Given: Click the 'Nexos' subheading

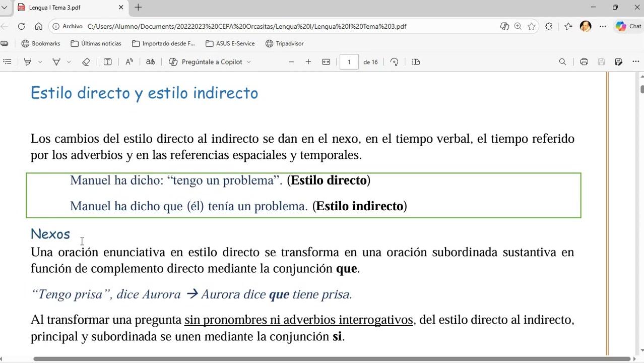Looking at the screenshot, I should [x=50, y=234].
